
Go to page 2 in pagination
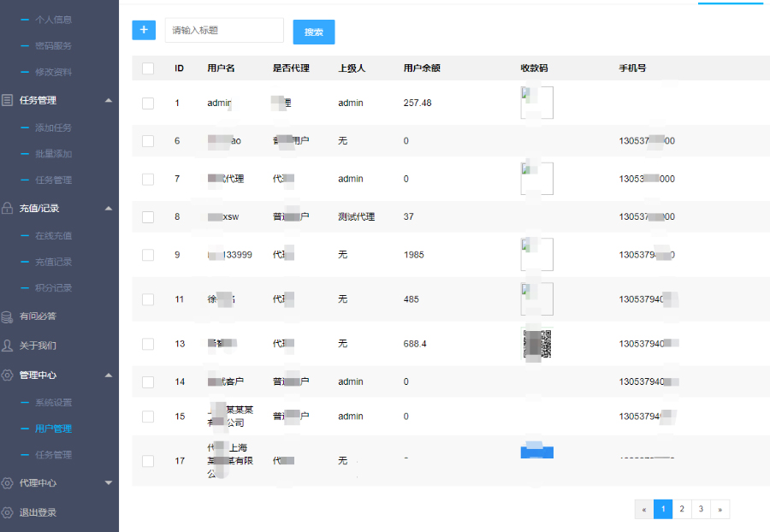(682, 509)
